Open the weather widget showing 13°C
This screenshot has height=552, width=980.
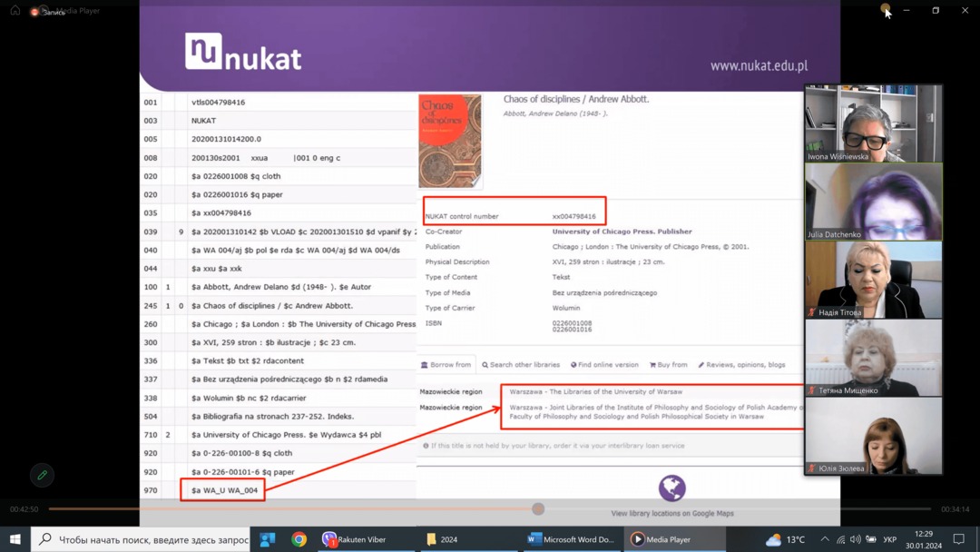(785, 539)
